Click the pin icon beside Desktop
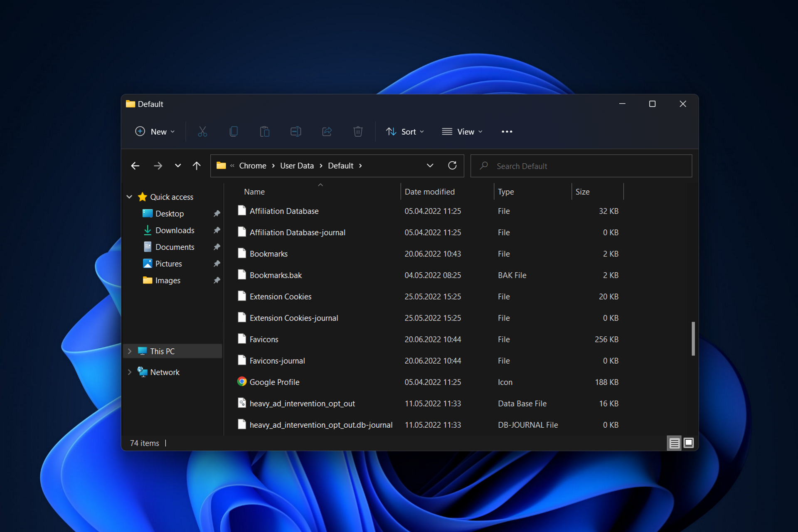 click(217, 214)
